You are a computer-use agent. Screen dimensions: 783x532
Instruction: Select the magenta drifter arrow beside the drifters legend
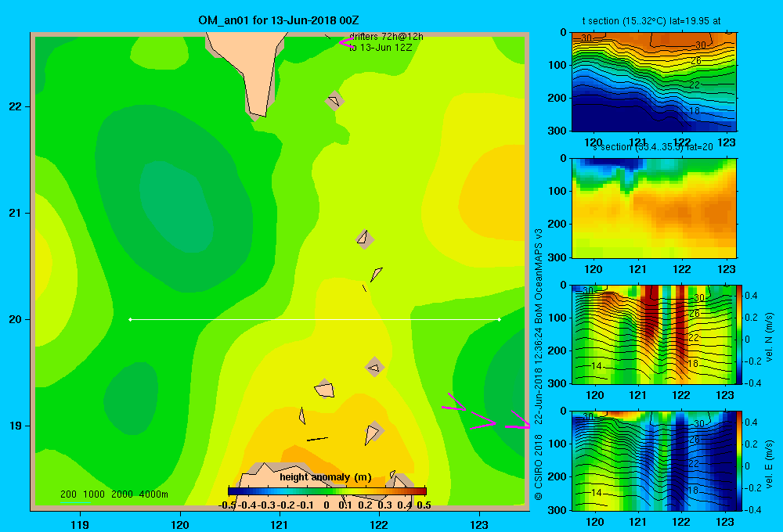[346, 43]
